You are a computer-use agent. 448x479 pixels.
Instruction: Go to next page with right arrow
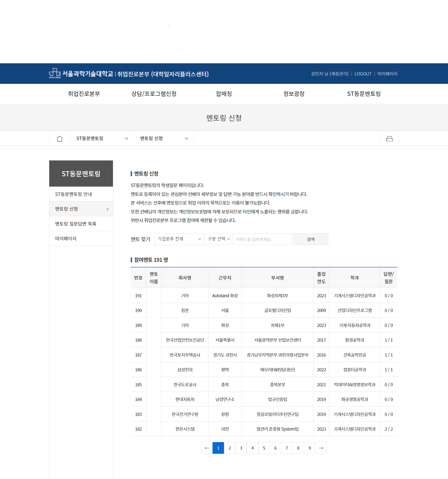(x=321, y=448)
